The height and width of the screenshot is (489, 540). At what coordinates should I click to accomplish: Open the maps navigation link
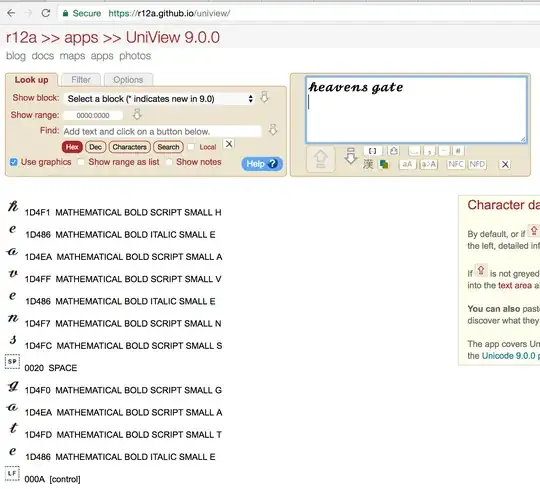point(72,56)
